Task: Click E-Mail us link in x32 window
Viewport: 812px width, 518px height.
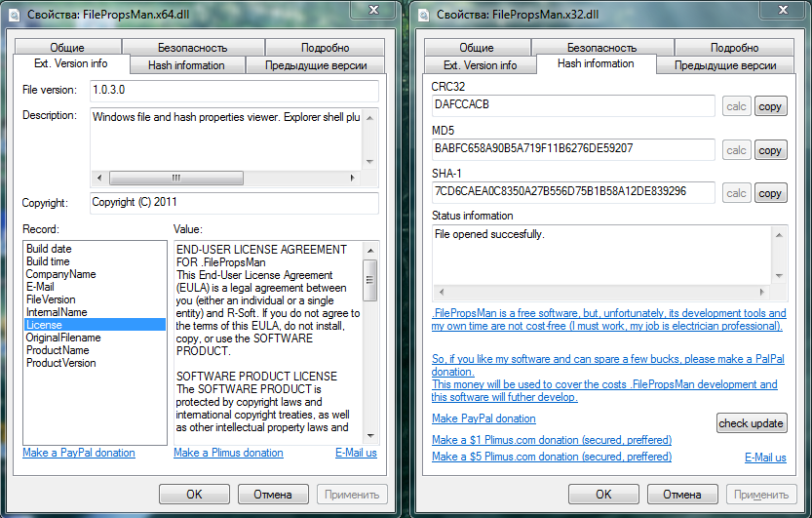Action: point(765,458)
